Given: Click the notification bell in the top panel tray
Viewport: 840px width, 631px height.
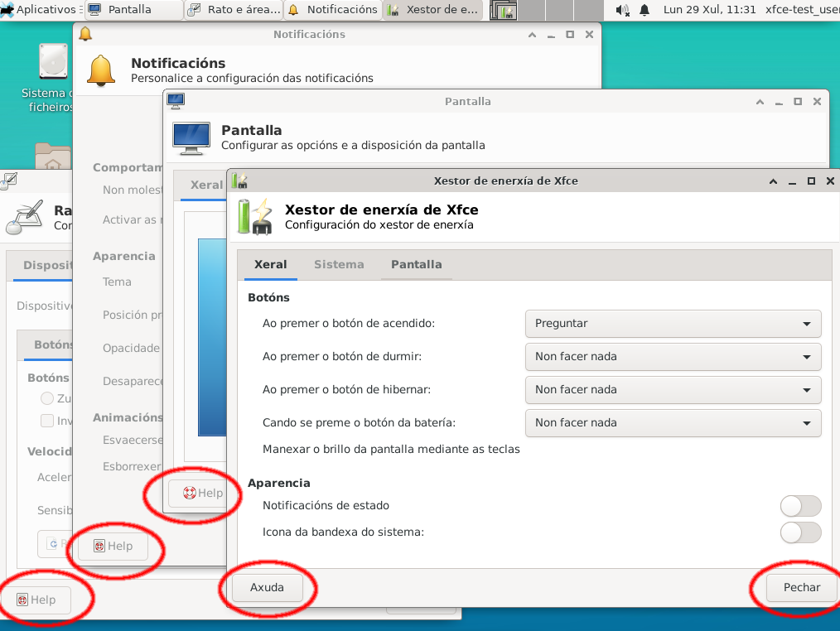Looking at the screenshot, I should coord(644,10).
